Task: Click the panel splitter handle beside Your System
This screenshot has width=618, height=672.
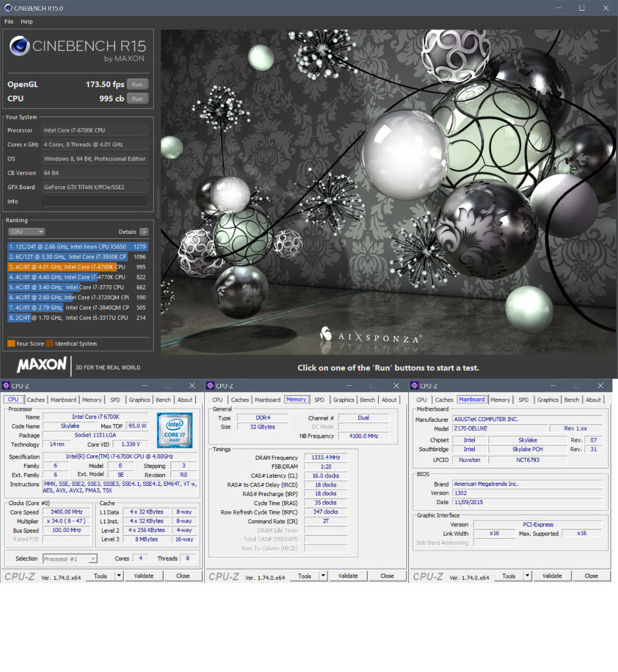Action: [157, 203]
